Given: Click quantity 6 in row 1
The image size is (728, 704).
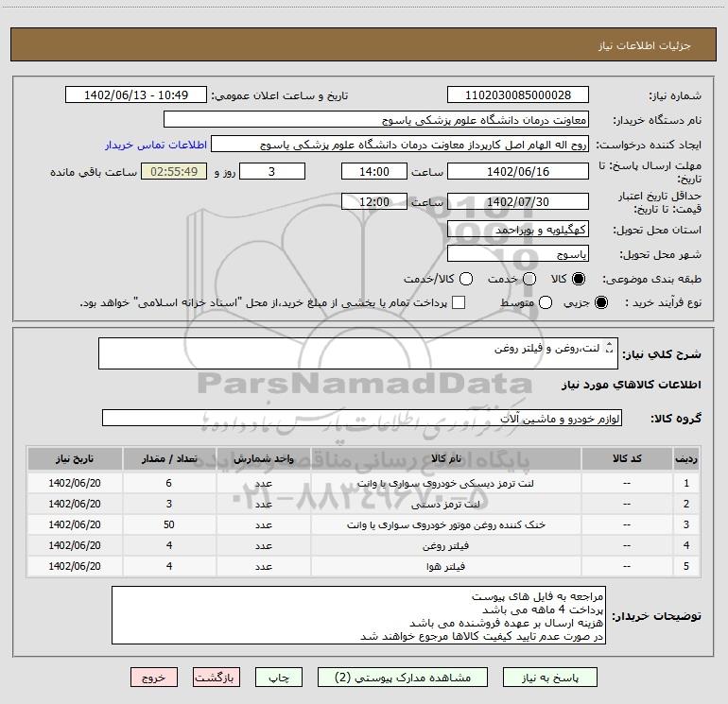Looking at the screenshot, I should coord(169,483).
